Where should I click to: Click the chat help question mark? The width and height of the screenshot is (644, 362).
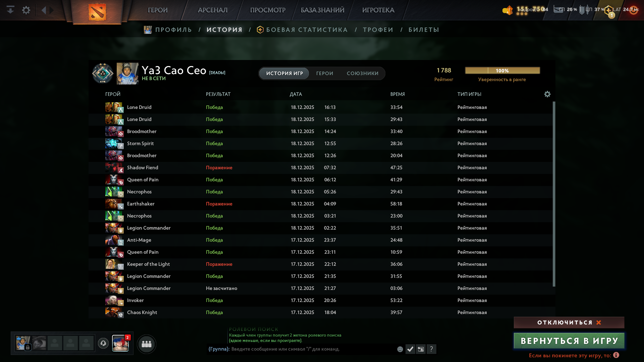tap(432, 349)
